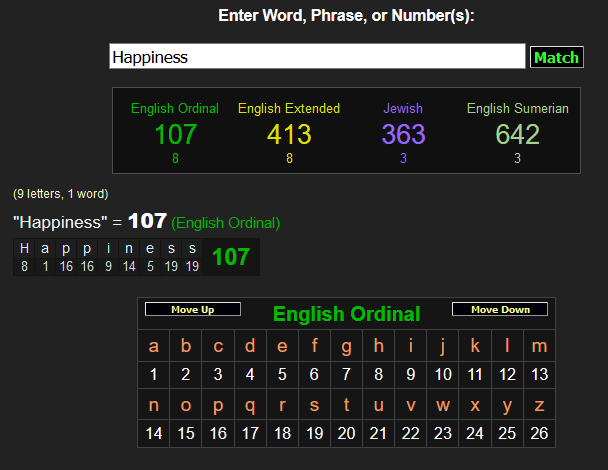Click the Match button
This screenshot has width=608, height=470.
[556, 57]
